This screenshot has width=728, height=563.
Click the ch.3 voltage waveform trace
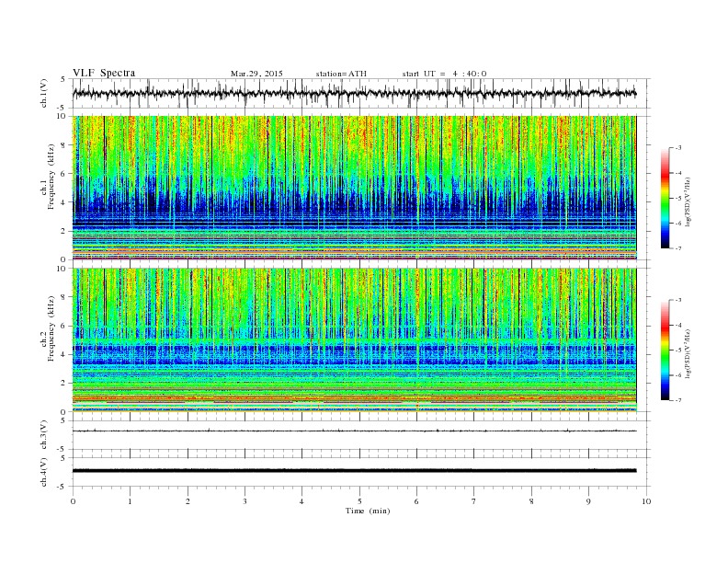coord(354,431)
